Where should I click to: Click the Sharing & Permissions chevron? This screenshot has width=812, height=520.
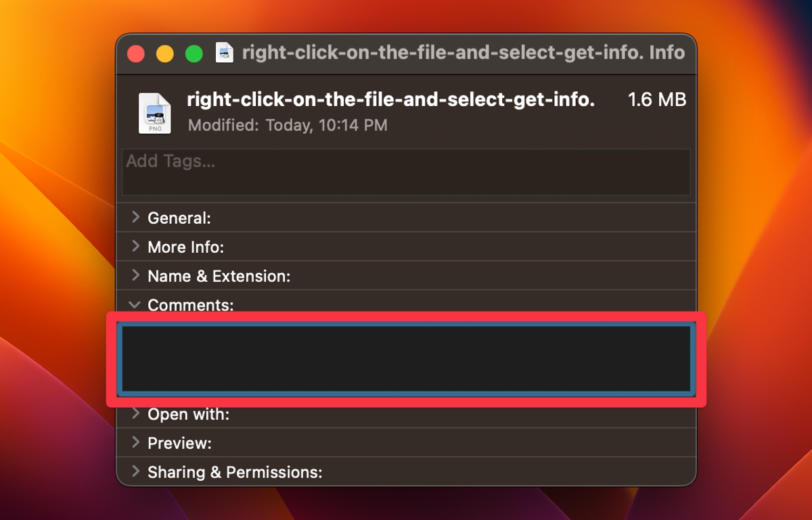coord(134,472)
